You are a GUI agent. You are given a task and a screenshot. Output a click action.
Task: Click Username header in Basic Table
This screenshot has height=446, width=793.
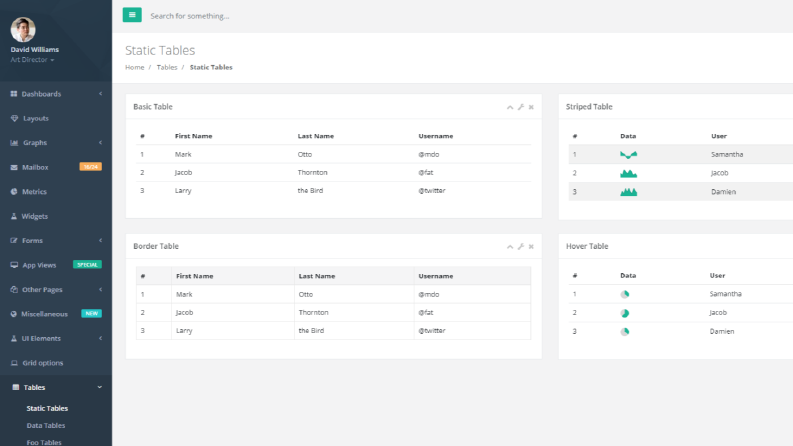point(436,136)
